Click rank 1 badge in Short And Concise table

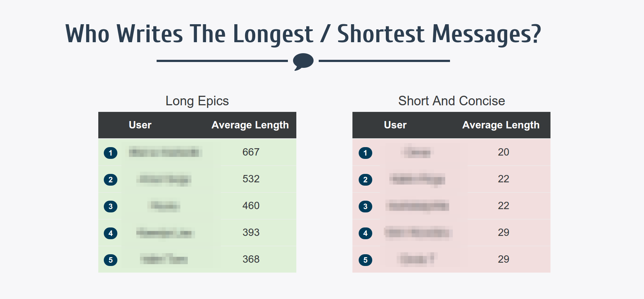click(x=365, y=153)
